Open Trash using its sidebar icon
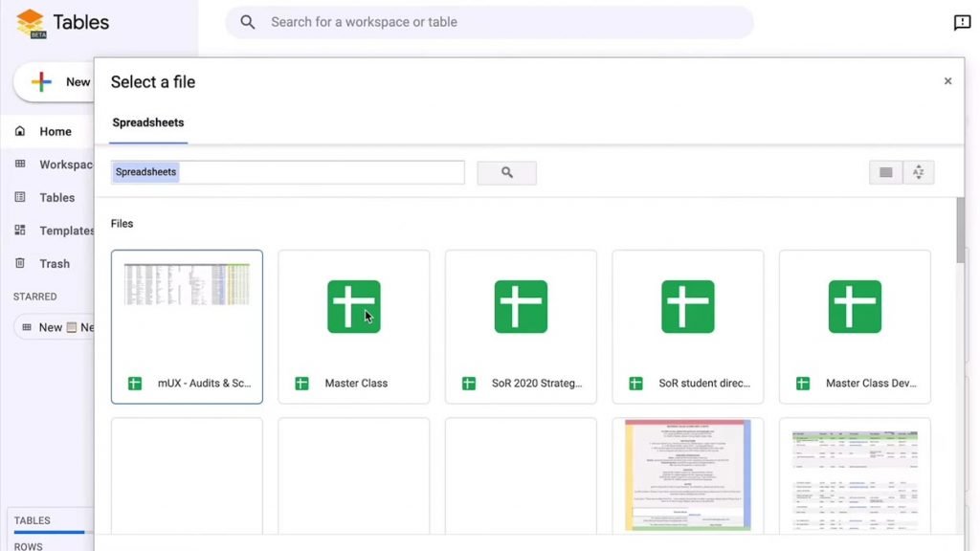Screen dimensions: 980x551 [x=20, y=263]
